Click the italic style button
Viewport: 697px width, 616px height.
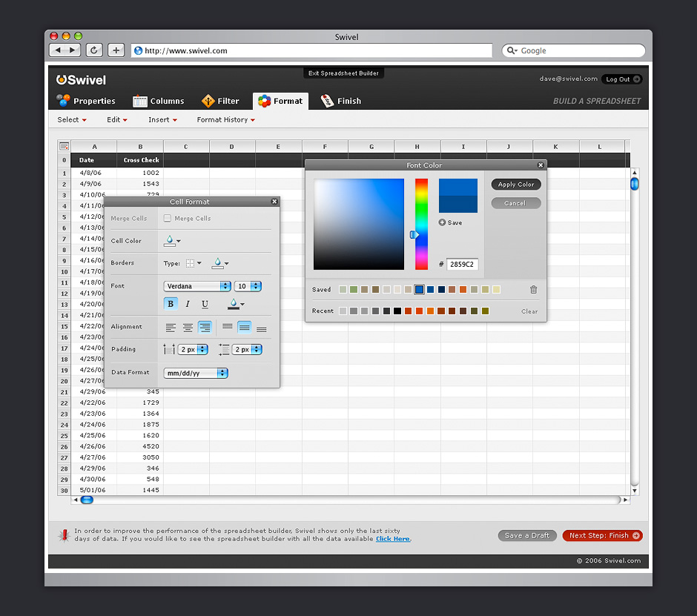(x=188, y=304)
